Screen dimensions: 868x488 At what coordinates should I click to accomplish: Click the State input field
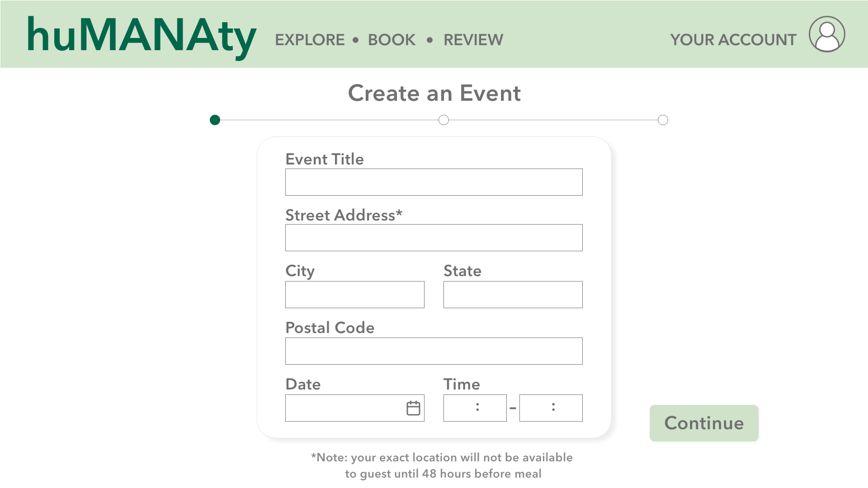tap(513, 295)
